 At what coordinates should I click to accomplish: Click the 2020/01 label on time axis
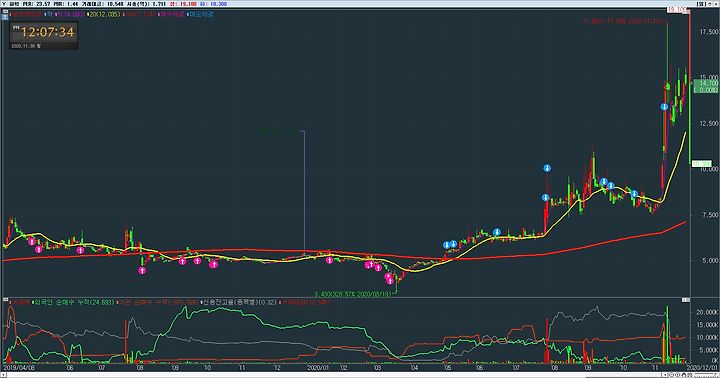(x=318, y=368)
